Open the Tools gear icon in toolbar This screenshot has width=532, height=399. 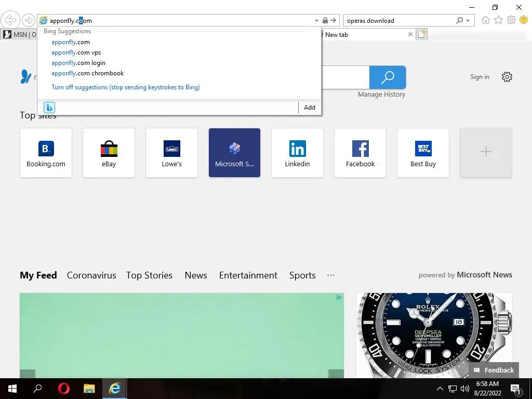(511, 20)
